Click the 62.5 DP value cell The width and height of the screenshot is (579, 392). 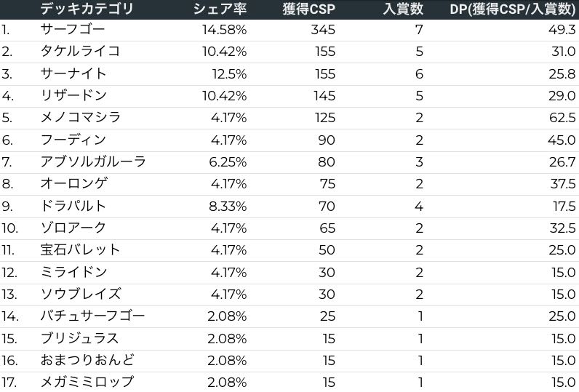[x=562, y=118]
